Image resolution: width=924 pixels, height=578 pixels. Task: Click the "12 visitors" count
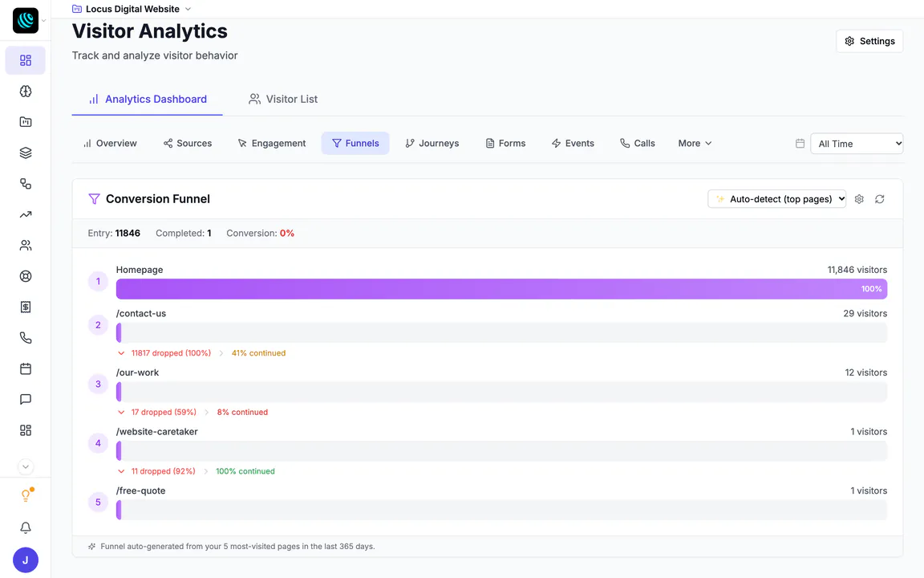click(865, 372)
